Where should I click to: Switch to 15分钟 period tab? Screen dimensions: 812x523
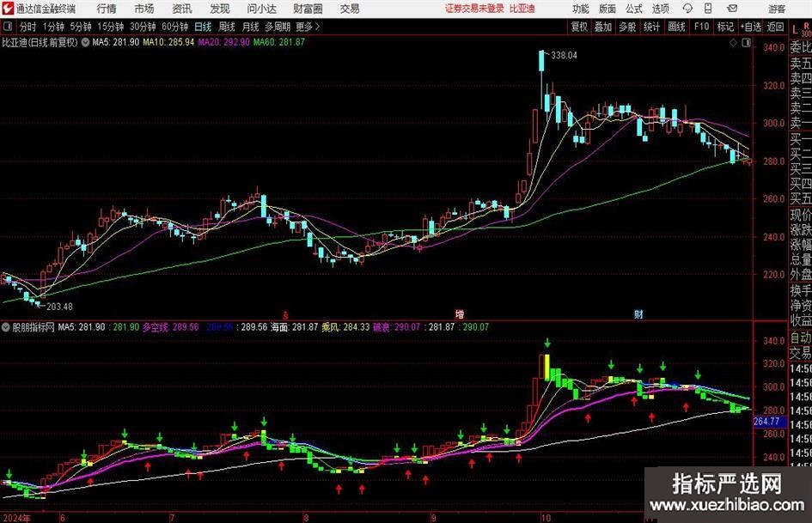pyautogui.click(x=110, y=27)
